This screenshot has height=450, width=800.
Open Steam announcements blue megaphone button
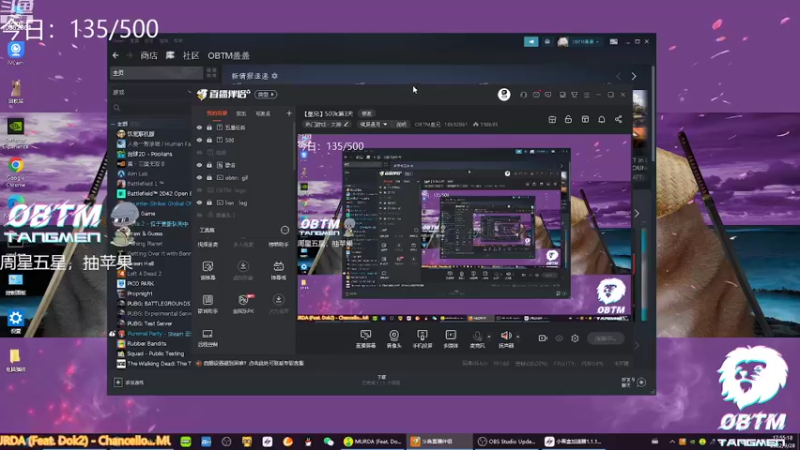pyautogui.click(x=531, y=41)
